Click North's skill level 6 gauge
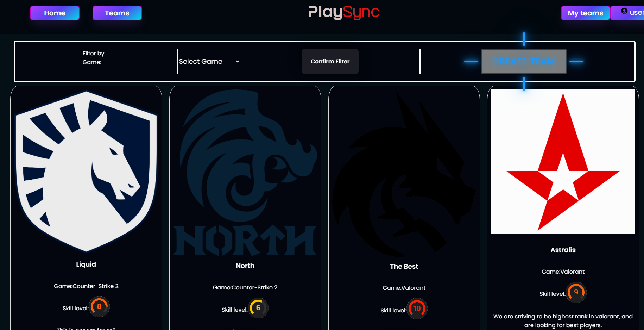 258,308
